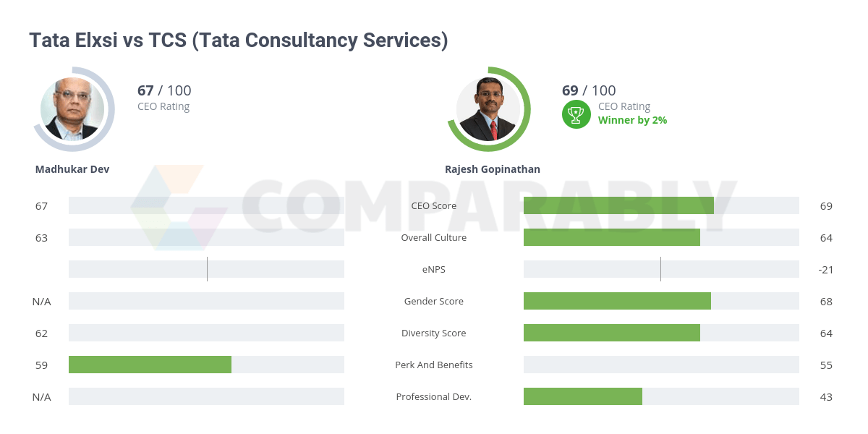The height and width of the screenshot is (434, 868).
Task: Click the TCS Overall Culture green bar
Action: point(612,237)
